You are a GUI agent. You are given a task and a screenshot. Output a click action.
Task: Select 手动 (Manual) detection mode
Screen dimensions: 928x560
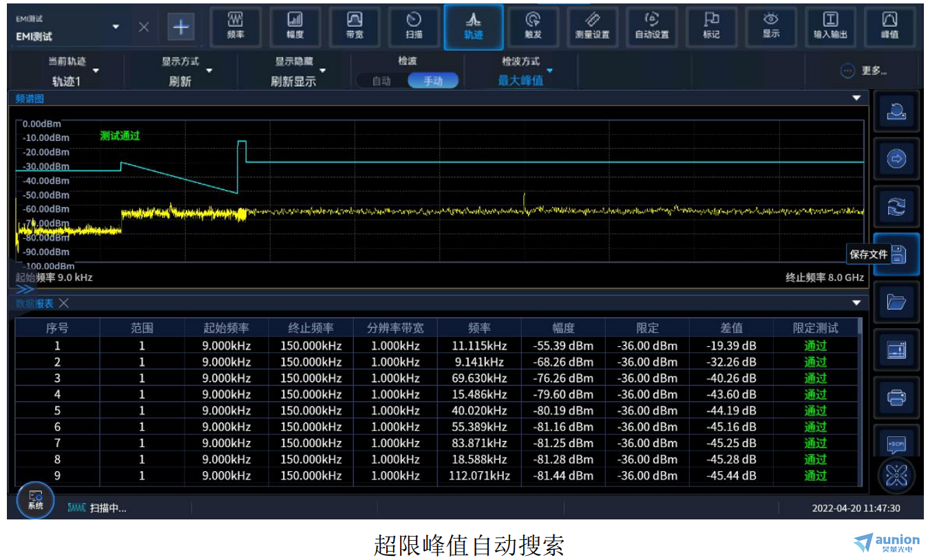click(433, 81)
